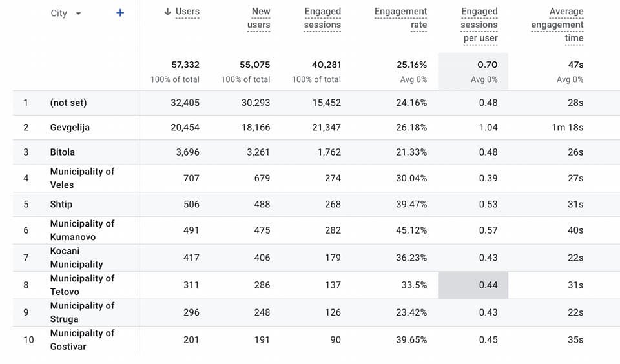
Task: Select the Engagement rate column header
Action: click(x=400, y=18)
